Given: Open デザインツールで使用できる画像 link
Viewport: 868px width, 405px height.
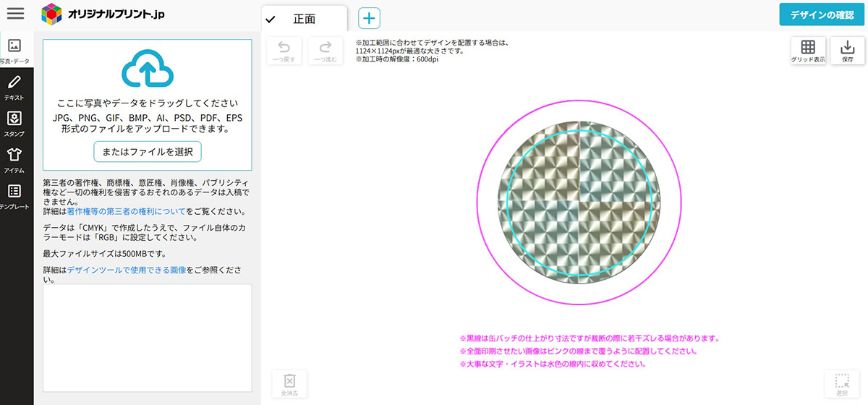Looking at the screenshot, I should tap(127, 270).
